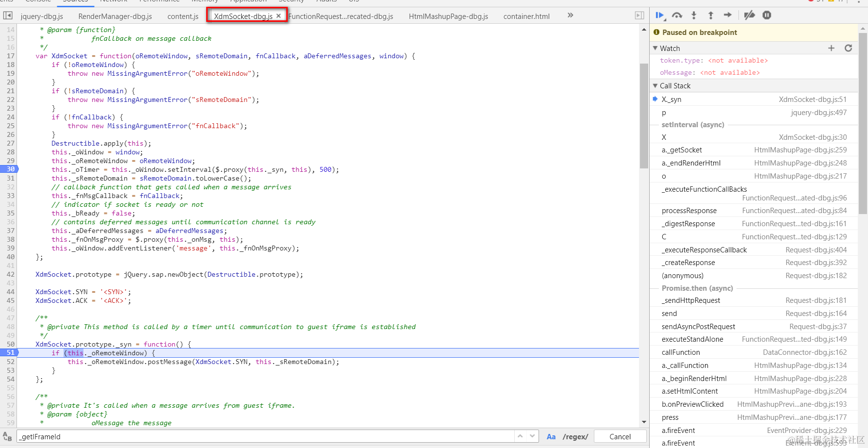
Task: Select the a._getSocket call stack frame
Action: tap(754, 150)
